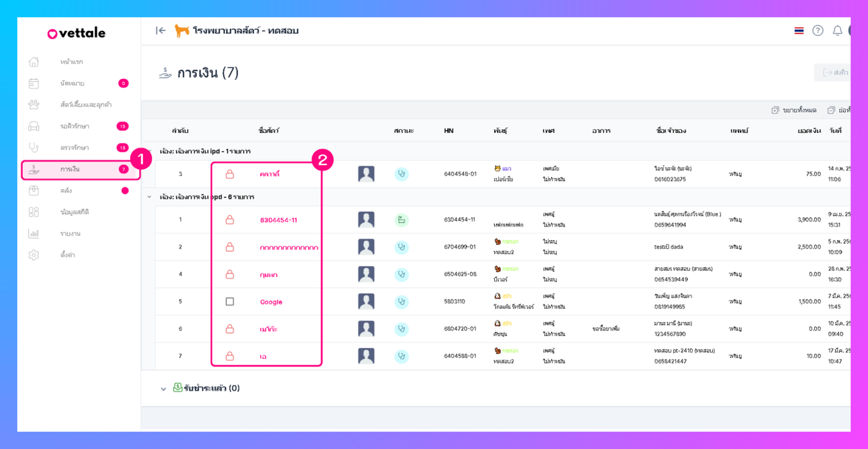Collapse the sidebar with the arrow icon
Viewport: 868px width, 449px height.
161,30
